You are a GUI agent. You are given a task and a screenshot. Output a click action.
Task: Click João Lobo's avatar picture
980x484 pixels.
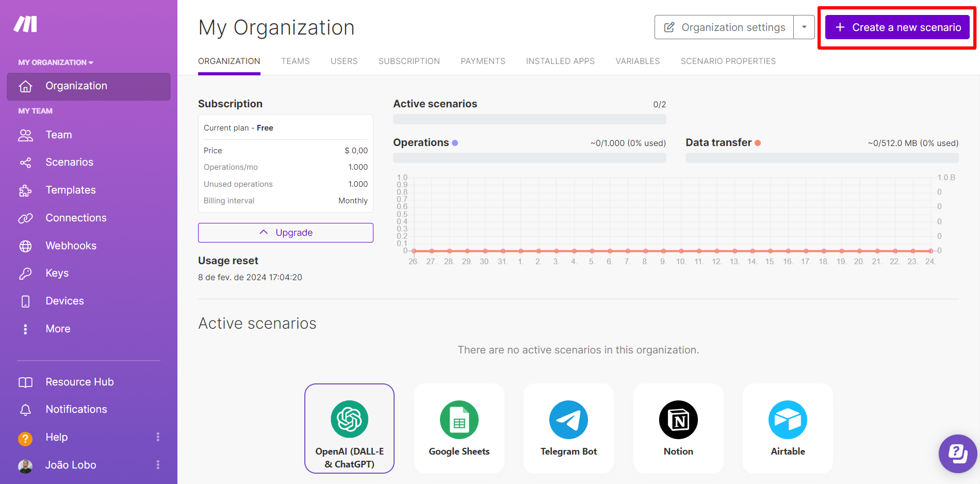(25, 466)
